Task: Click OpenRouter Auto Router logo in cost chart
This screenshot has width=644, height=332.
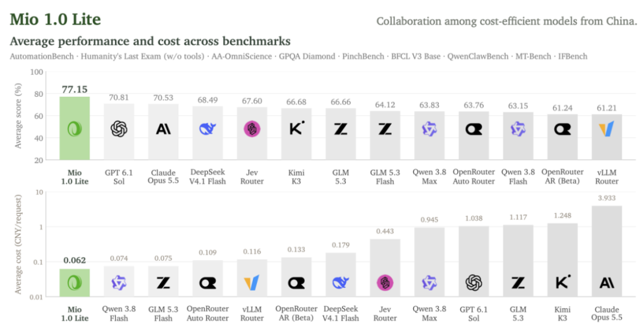Action: (x=208, y=282)
